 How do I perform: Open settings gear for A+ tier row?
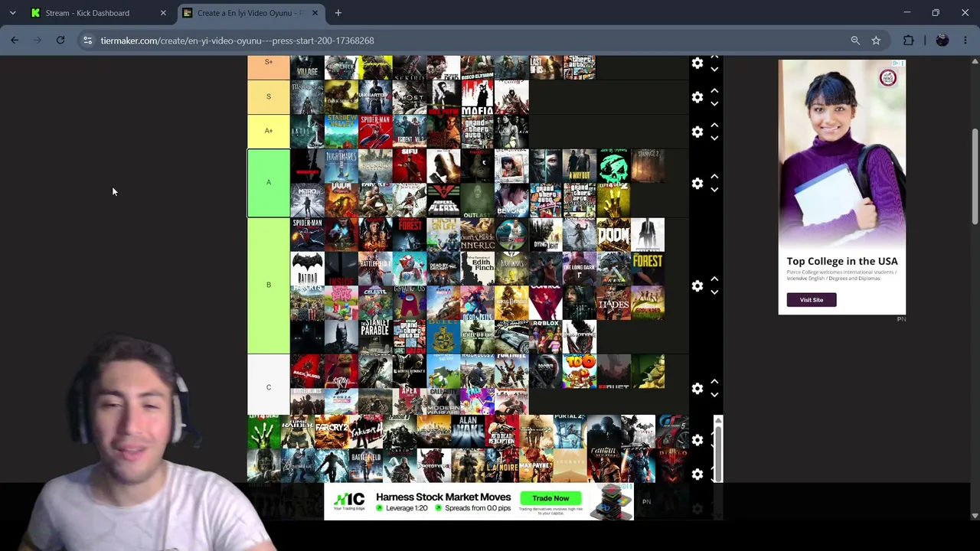(x=697, y=132)
